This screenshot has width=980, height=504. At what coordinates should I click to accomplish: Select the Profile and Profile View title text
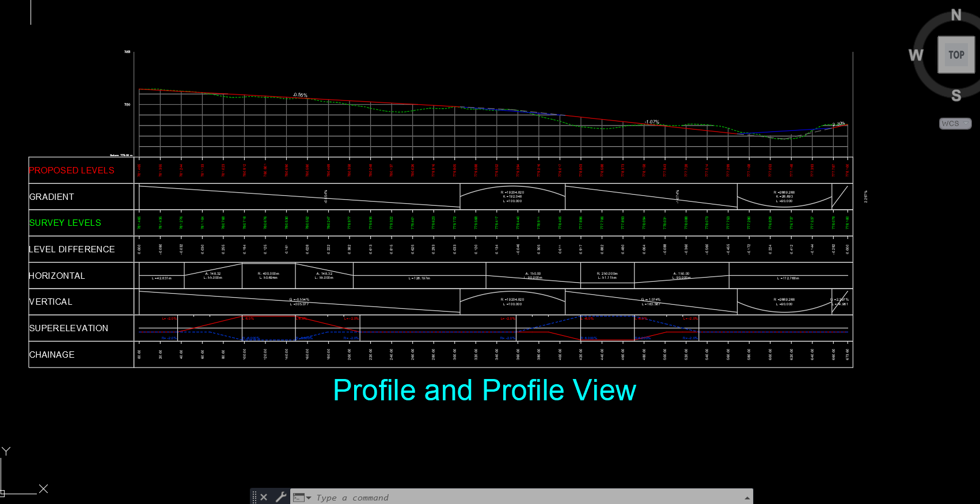[484, 391]
